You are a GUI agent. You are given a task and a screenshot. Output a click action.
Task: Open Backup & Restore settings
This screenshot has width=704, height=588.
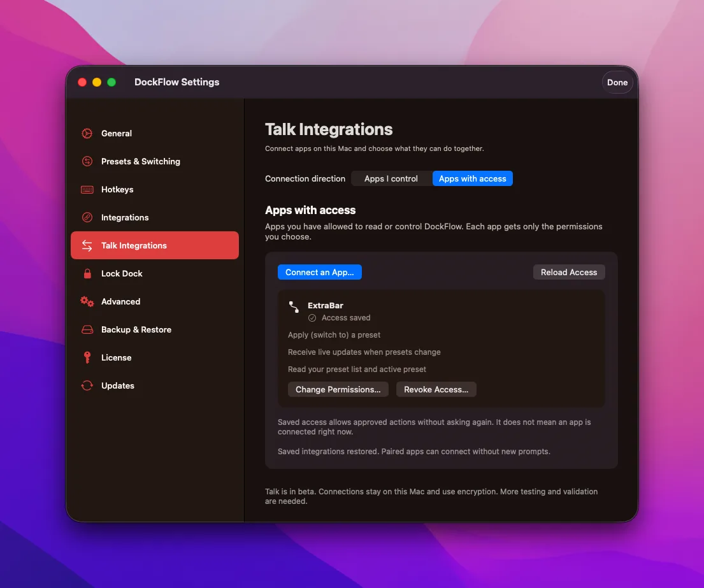(154, 329)
